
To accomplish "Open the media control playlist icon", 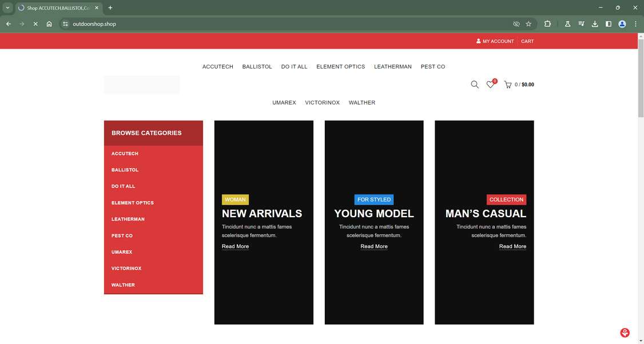I will click(581, 24).
